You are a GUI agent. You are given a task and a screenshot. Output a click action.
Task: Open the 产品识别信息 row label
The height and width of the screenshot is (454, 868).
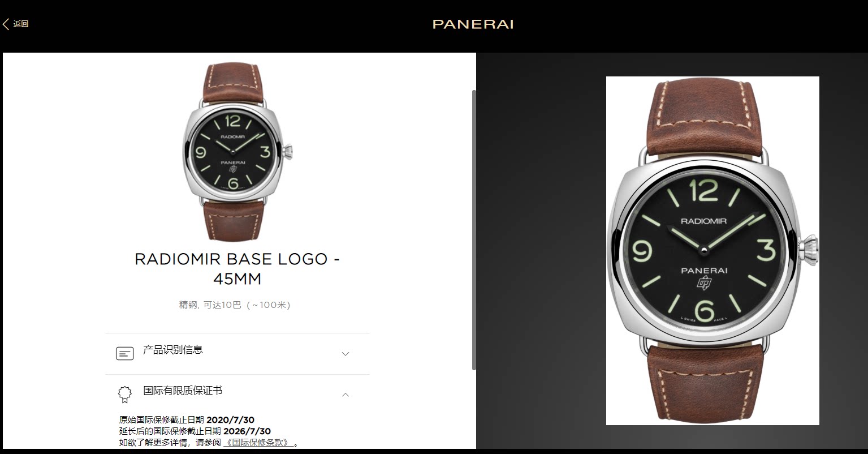[173, 350]
